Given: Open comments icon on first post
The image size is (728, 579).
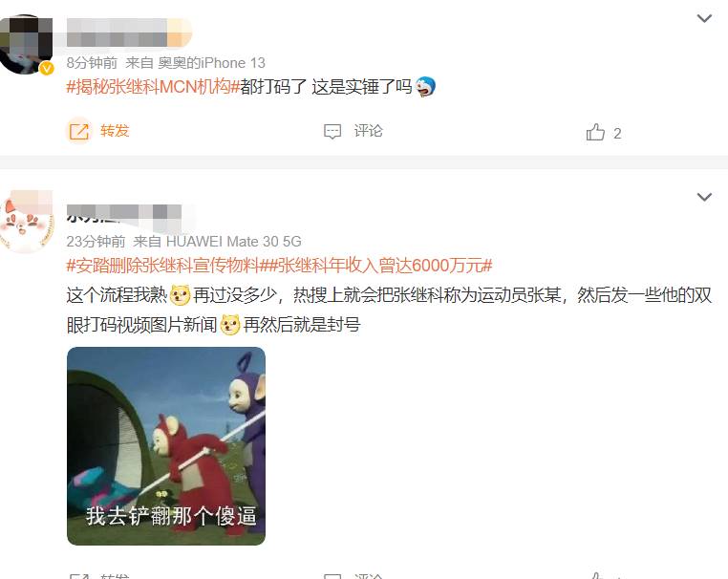Looking at the screenshot, I should [x=332, y=132].
